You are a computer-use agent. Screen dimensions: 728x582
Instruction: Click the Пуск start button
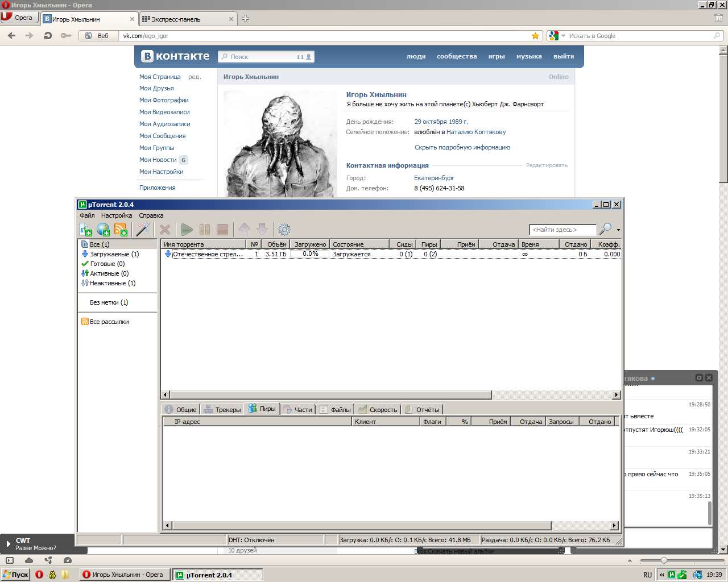(16, 575)
